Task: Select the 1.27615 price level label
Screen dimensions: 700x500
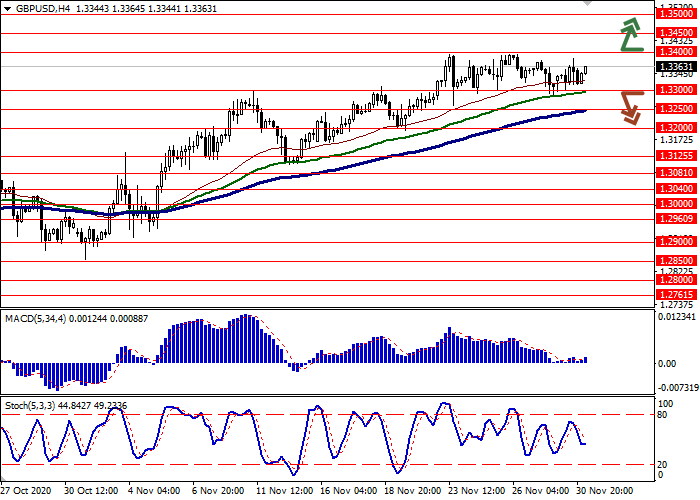Action: [677, 295]
